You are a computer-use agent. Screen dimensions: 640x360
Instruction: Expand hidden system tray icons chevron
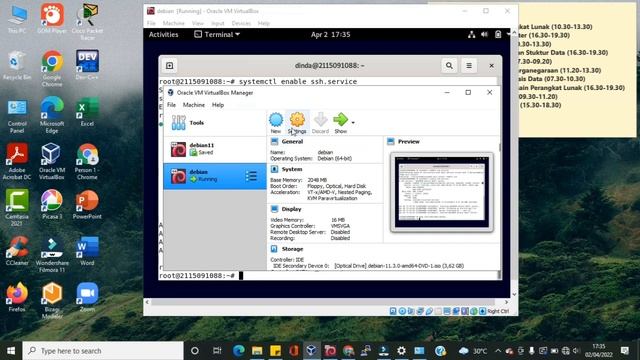click(498, 351)
